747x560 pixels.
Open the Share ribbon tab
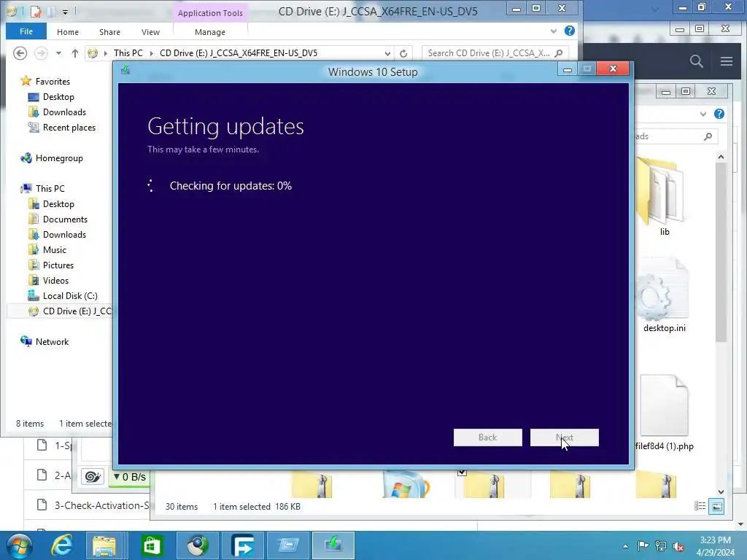[109, 32]
